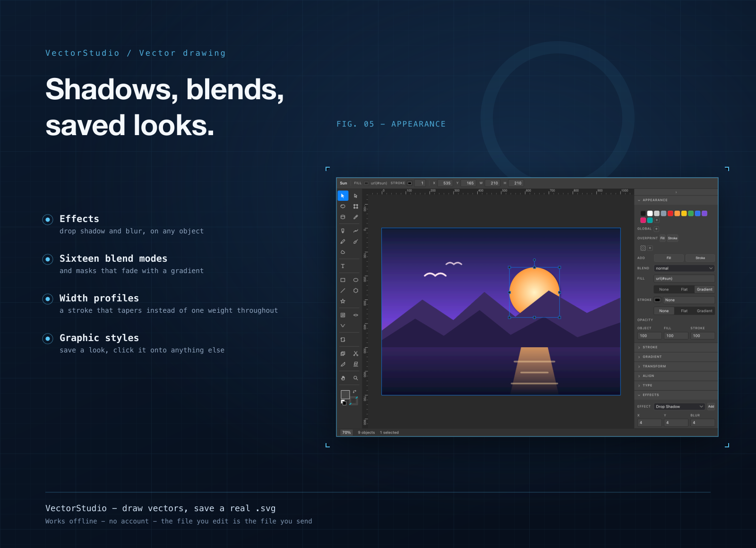
Task: Select the Gradient tool
Action: click(x=343, y=315)
